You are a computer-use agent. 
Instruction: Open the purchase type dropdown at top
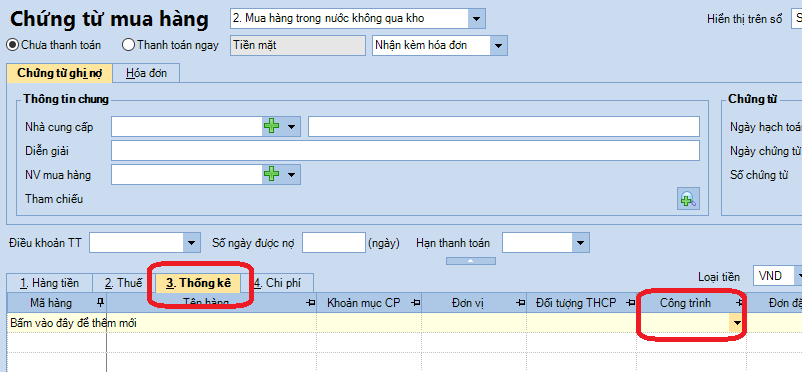(x=476, y=19)
